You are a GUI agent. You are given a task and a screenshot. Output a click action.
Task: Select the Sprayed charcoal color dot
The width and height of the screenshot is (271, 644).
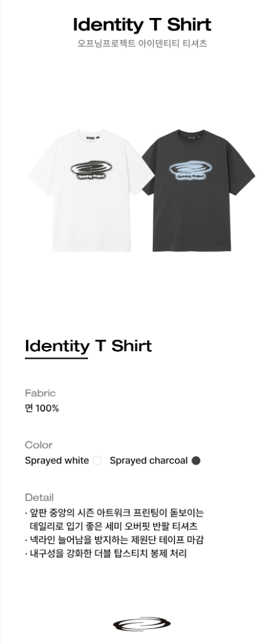(196, 461)
